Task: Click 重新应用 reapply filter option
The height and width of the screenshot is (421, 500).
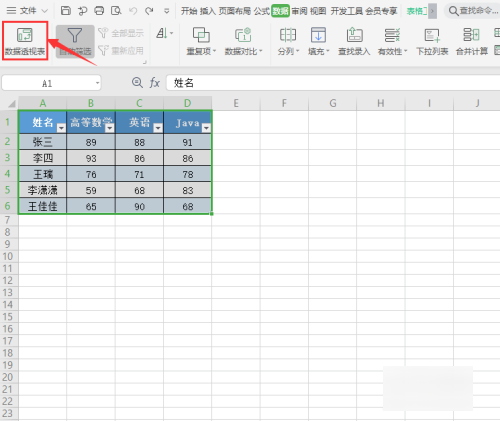Action: click(121, 51)
